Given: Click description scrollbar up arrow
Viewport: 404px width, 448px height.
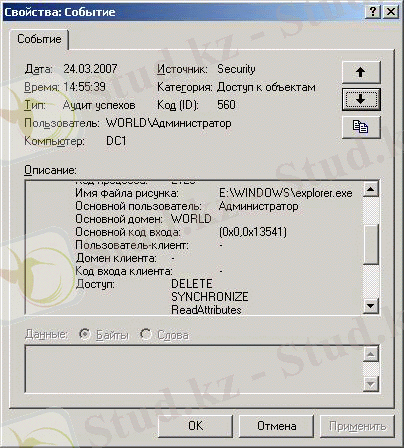Looking at the screenshot, I should (x=371, y=189).
